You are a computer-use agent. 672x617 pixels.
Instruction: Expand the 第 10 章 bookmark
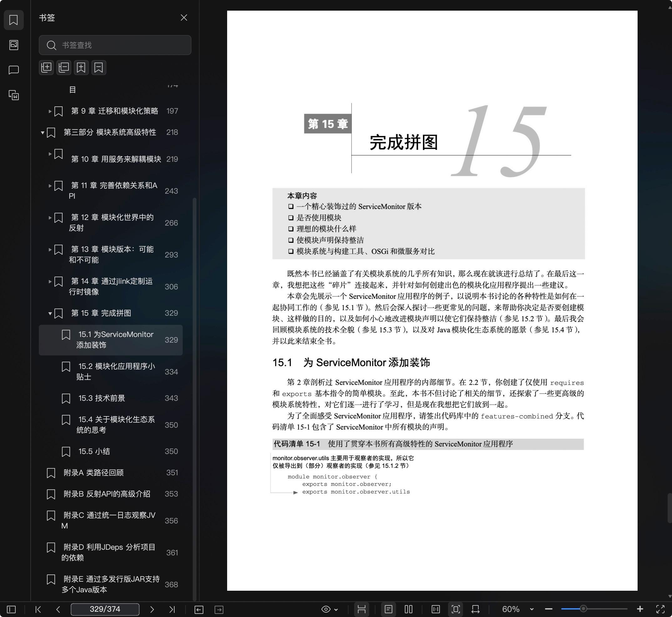[x=50, y=154]
